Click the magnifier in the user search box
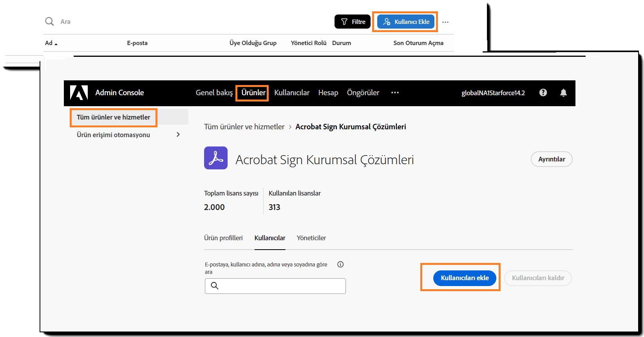The width and height of the screenshot is (644, 337). click(215, 286)
